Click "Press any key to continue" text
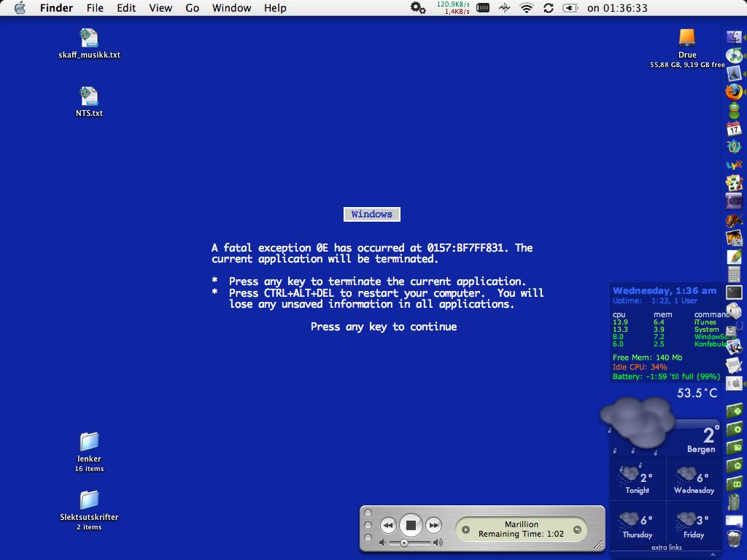 click(x=384, y=327)
